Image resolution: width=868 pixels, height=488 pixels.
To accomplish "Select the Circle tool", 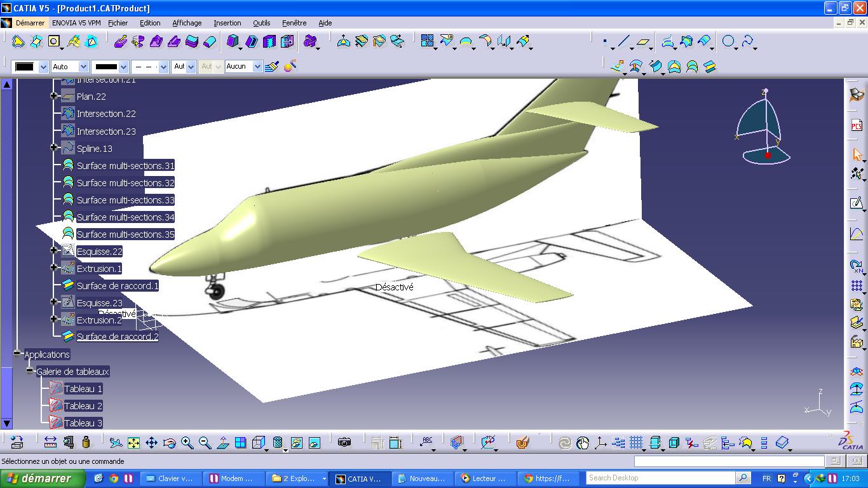I will 728,42.
